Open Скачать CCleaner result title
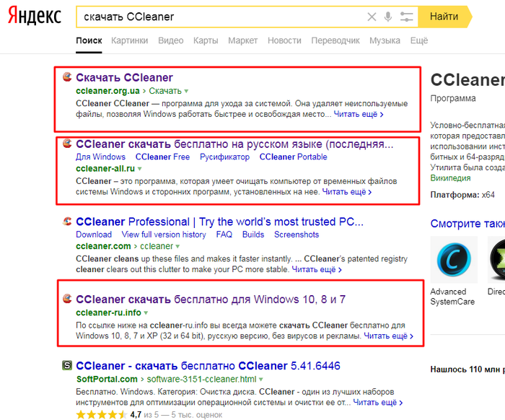The image size is (505, 420). 124,78
